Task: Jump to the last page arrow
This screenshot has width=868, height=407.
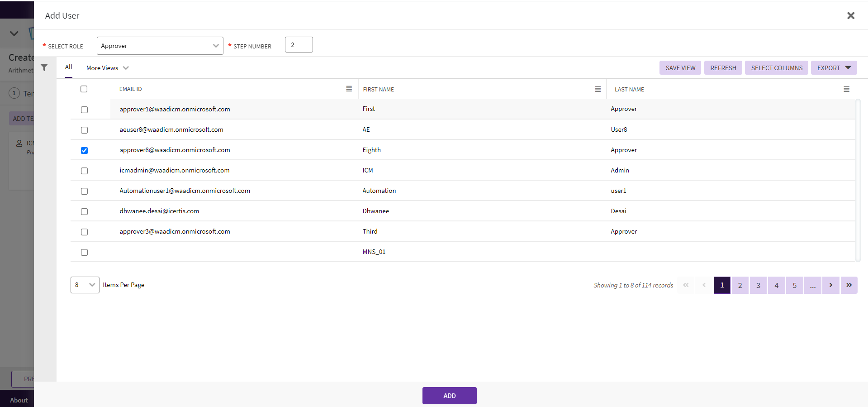Action: click(849, 285)
